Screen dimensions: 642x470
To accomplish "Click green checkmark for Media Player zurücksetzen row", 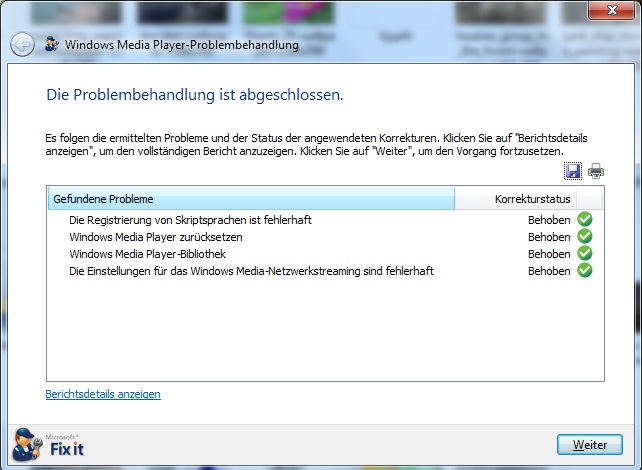I will (x=585, y=236).
